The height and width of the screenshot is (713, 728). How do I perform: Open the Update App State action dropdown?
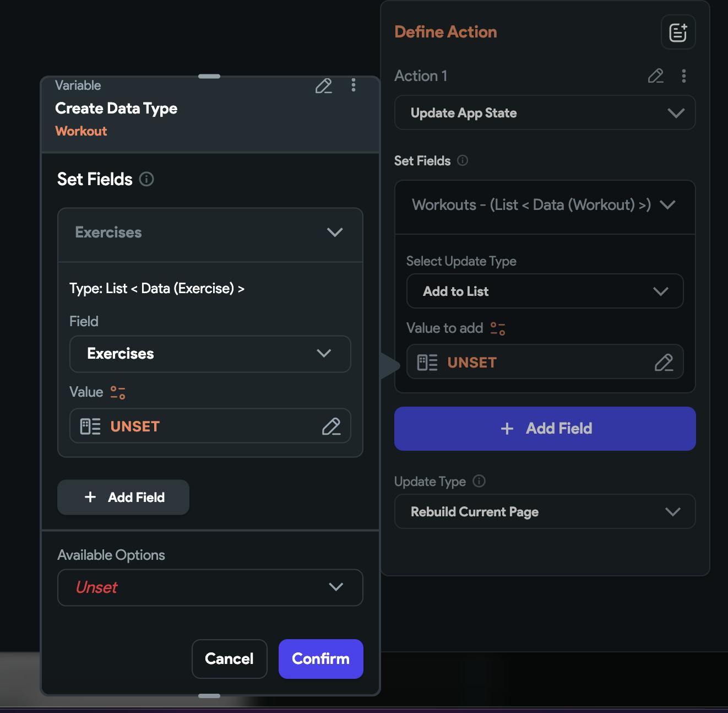pos(545,113)
